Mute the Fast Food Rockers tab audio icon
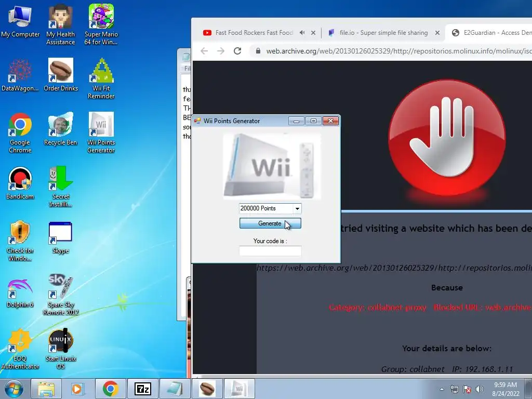The image size is (532, 399). 302,33
